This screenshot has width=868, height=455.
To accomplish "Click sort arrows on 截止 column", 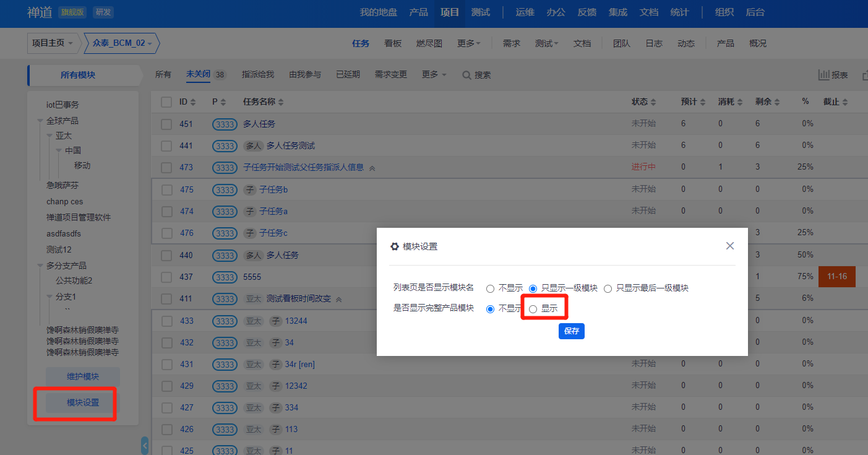I will coord(845,102).
